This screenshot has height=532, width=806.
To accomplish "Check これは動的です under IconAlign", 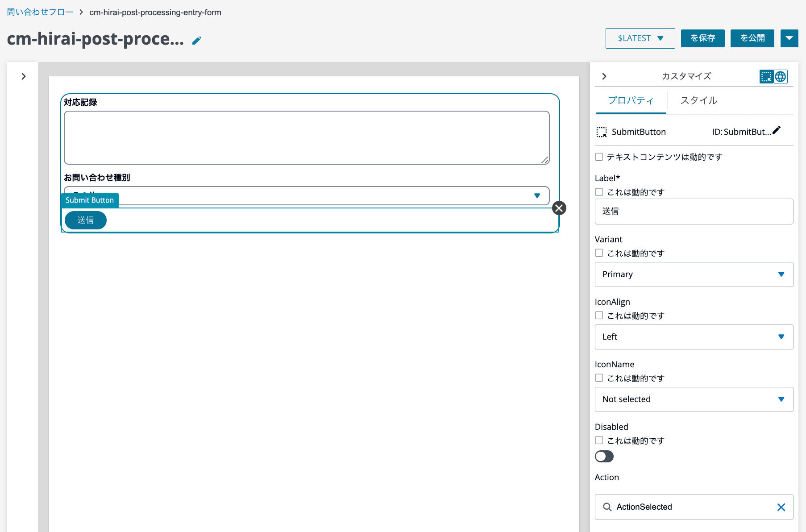I will point(599,316).
